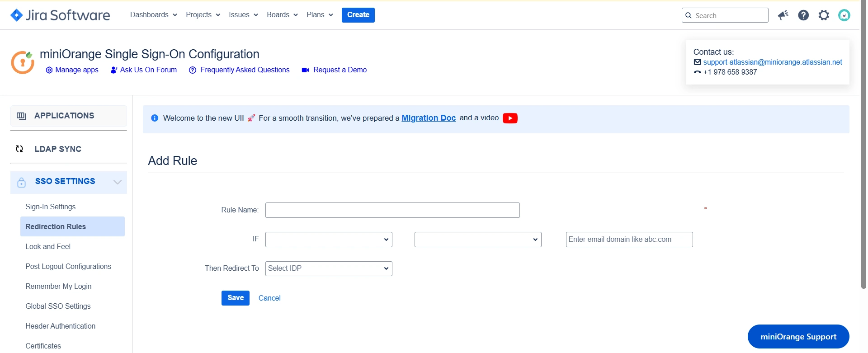The height and width of the screenshot is (353, 868).
Task: Open the Jira help question mark icon
Action: click(x=803, y=15)
